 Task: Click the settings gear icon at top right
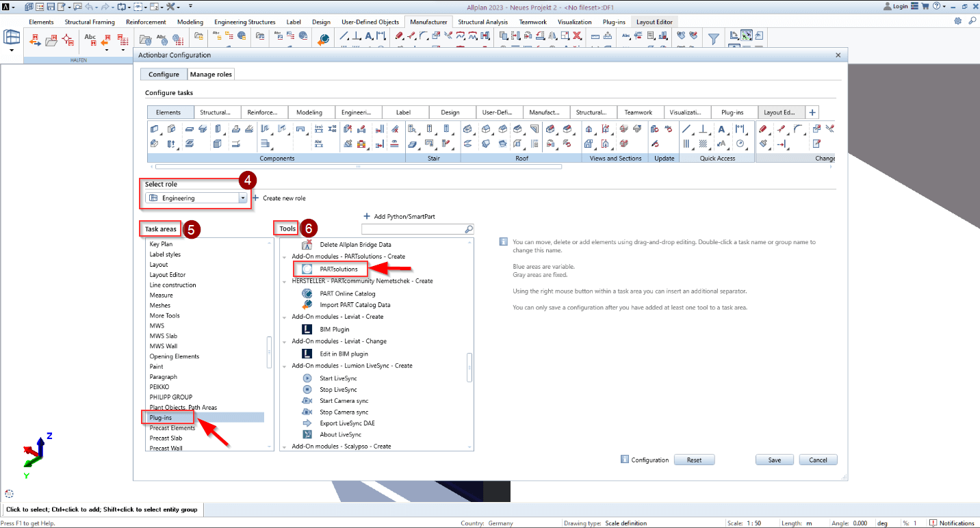point(958,21)
